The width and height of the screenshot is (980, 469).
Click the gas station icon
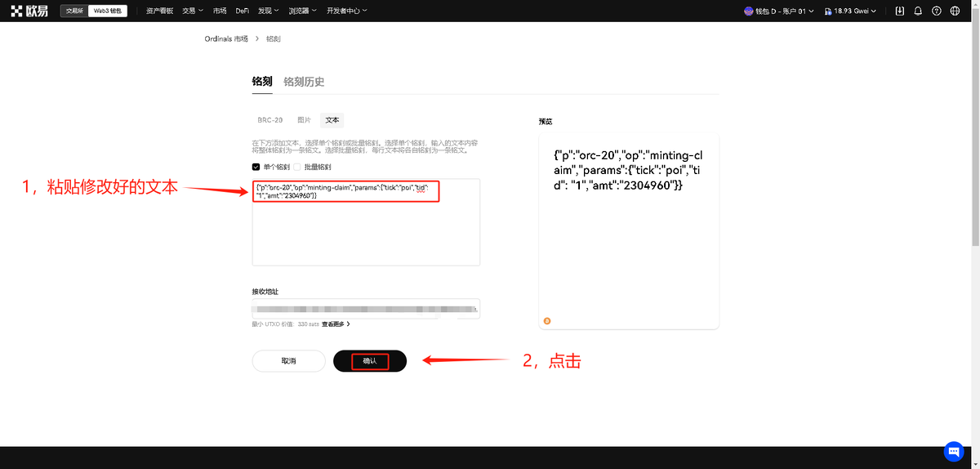[828, 11]
